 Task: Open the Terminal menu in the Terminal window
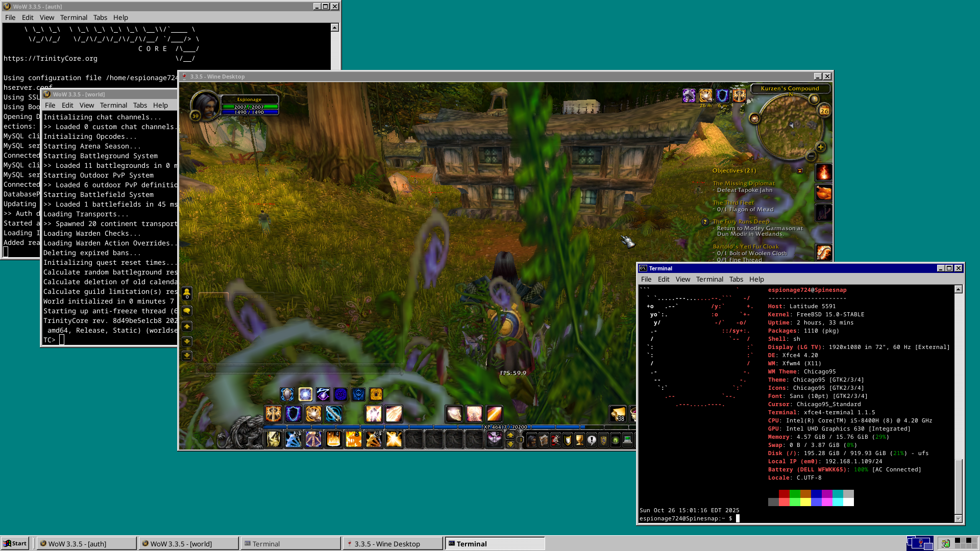tap(709, 279)
